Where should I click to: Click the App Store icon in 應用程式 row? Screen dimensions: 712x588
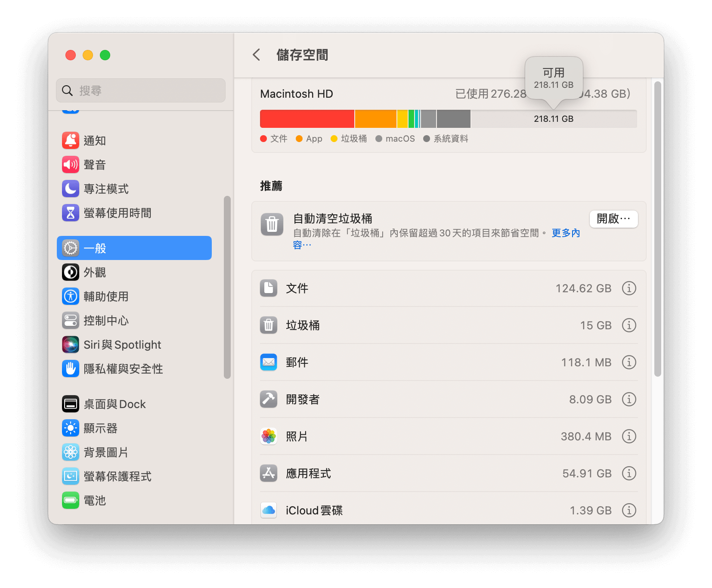click(x=269, y=473)
